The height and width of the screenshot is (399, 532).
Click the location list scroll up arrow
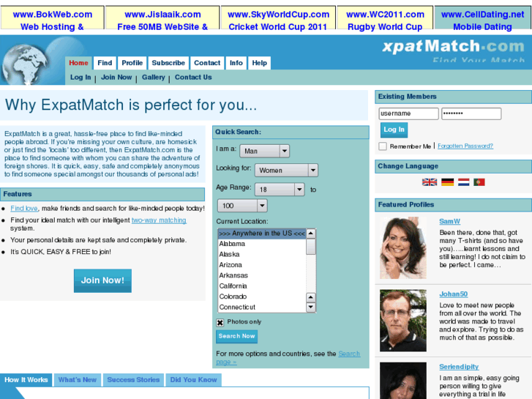(x=311, y=234)
